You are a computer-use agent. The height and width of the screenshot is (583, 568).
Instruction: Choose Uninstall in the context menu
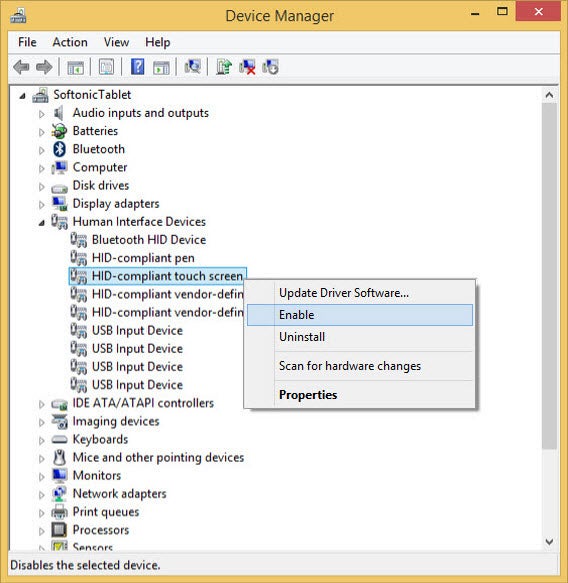[x=360, y=337]
